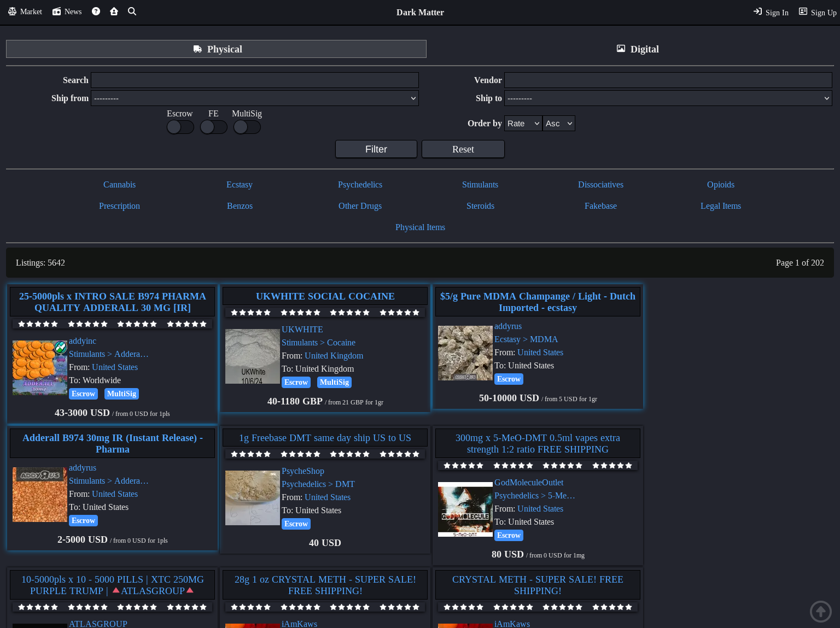Click the Reset button

[x=463, y=149]
